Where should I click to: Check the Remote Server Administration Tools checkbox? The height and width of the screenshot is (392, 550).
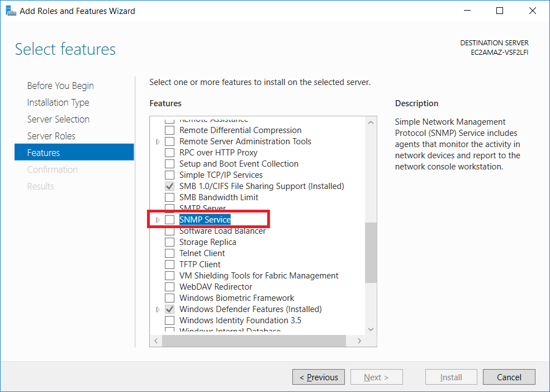pos(169,141)
